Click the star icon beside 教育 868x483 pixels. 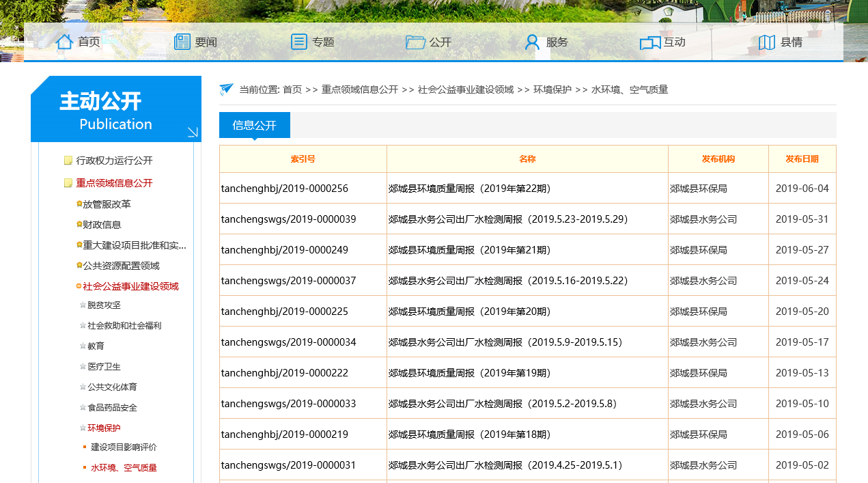pos(83,346)
